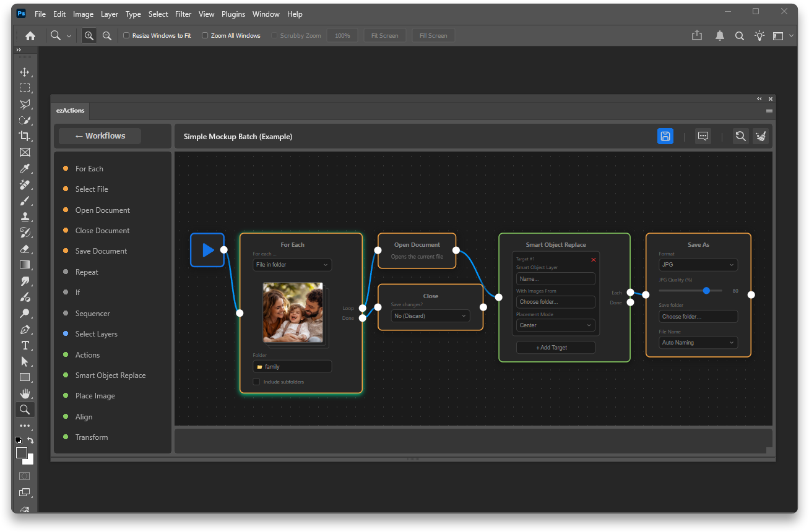The width and height of the screenshot is (809, 532).
Task: Enable the Resize Windows to Fit checkbox
Action: 126,35
